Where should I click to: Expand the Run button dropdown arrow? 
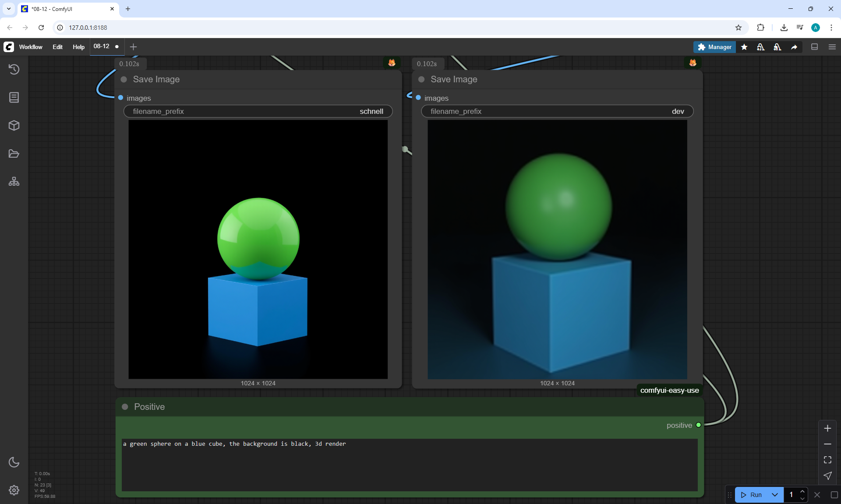[775, 495]
